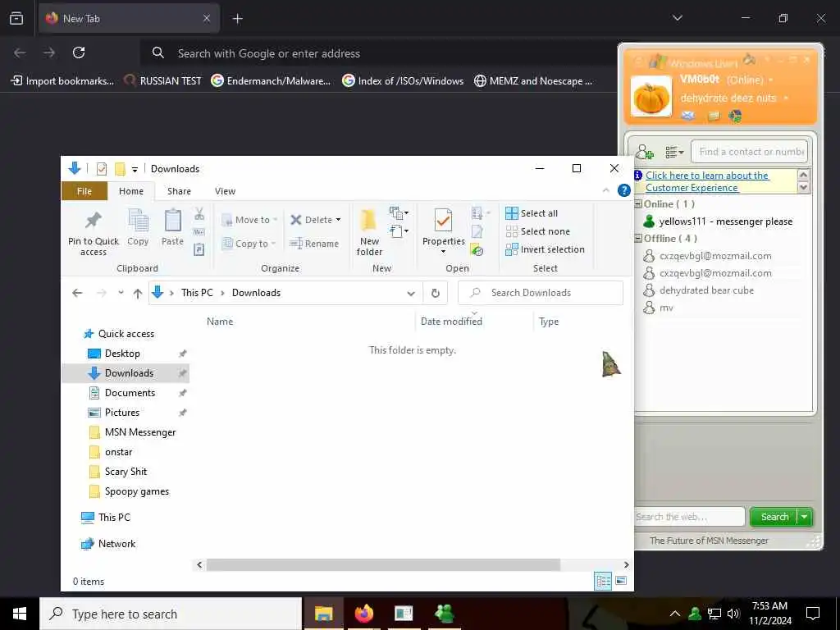Refresh the Downloads folder
Viewport: 840px width, 630px height.
pyautogui.click(x=436, y=293)
